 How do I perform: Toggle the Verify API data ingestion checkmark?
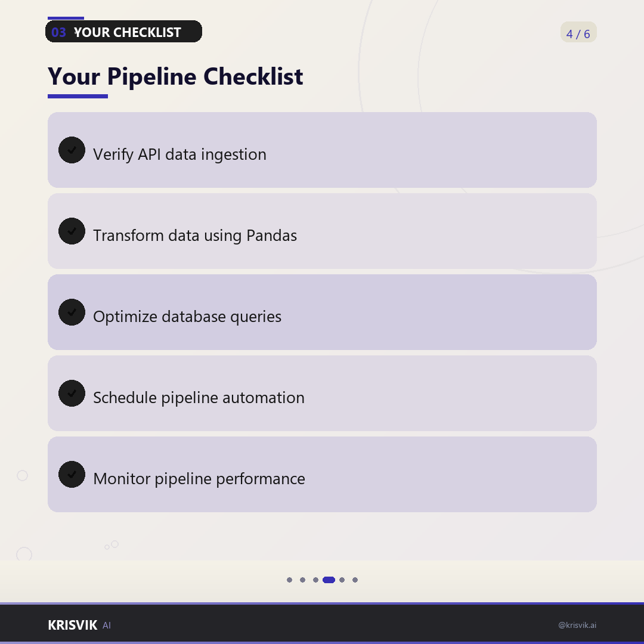tap(72, 150)
